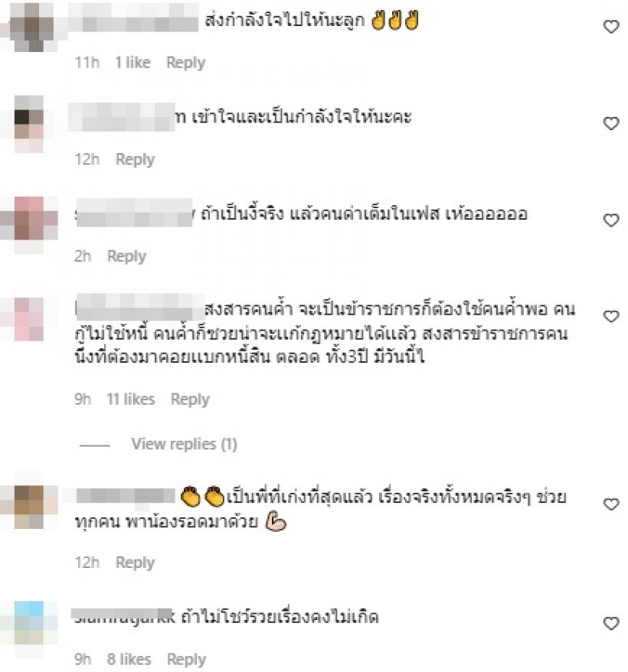628x672 pixels.
Task: Reply to the clapping-hands emoji comment
Action: coord(135,563)
